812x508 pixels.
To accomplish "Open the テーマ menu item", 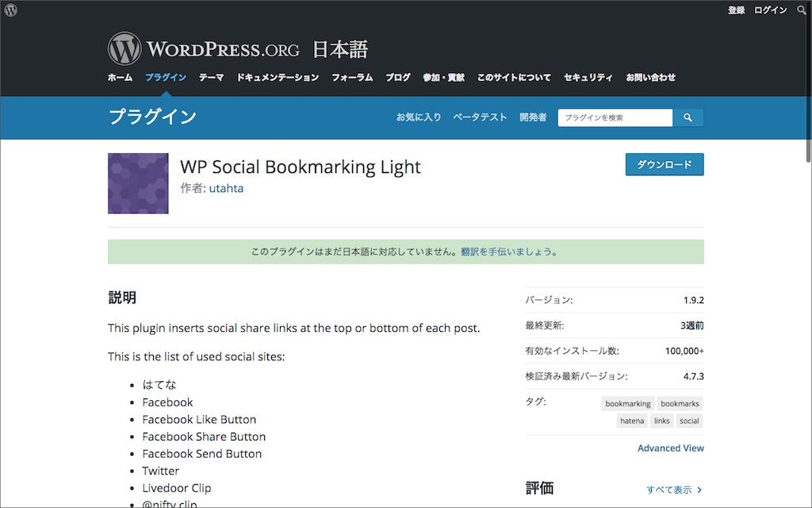I will 211,77.
